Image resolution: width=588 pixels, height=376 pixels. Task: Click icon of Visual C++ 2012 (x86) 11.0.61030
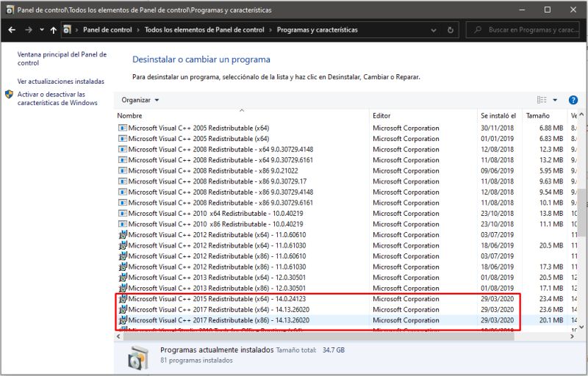click(x=123, y=267)
